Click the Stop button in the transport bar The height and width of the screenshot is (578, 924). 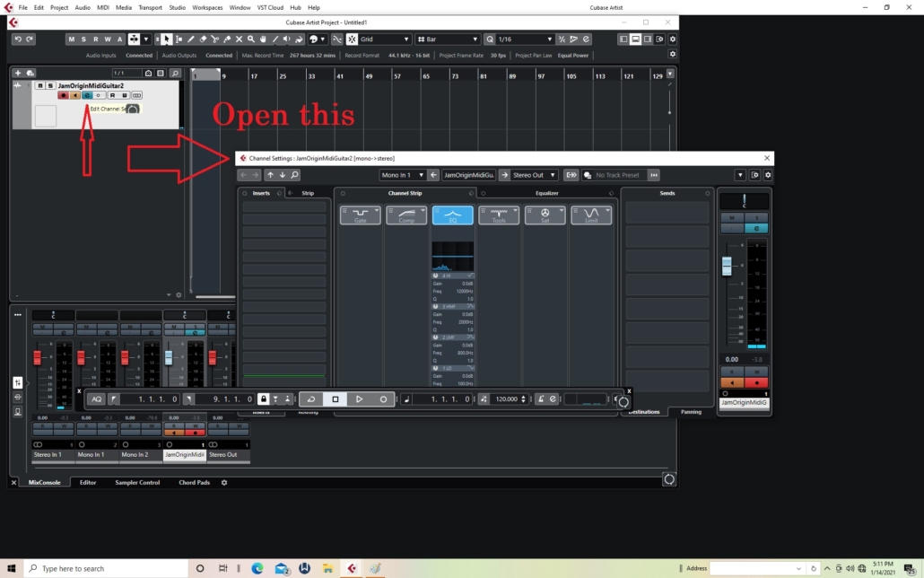click(336, 399)
